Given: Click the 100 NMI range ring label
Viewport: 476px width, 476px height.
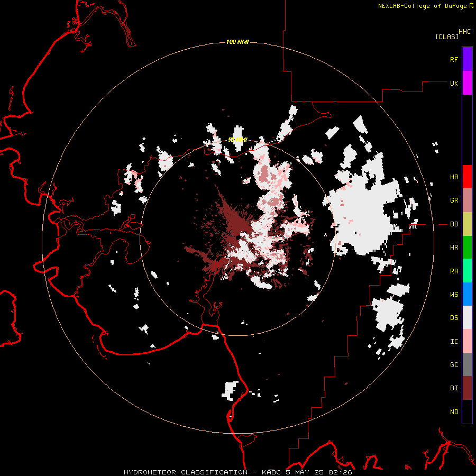Looking at the screenshot, I should pos(237,42).
